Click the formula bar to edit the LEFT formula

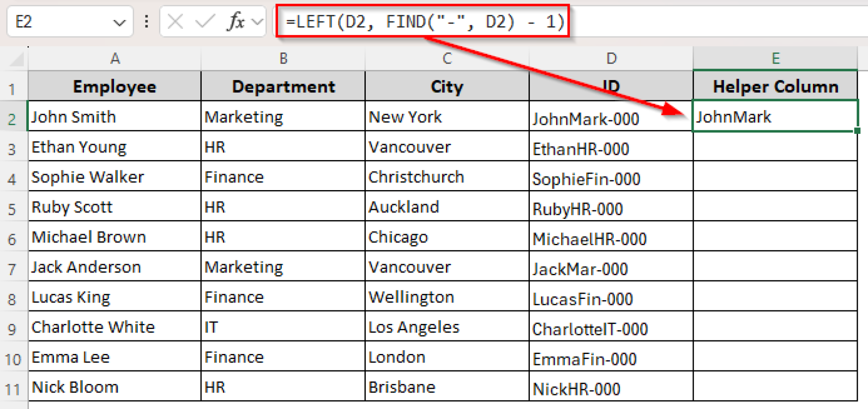(x=424, y=21)
